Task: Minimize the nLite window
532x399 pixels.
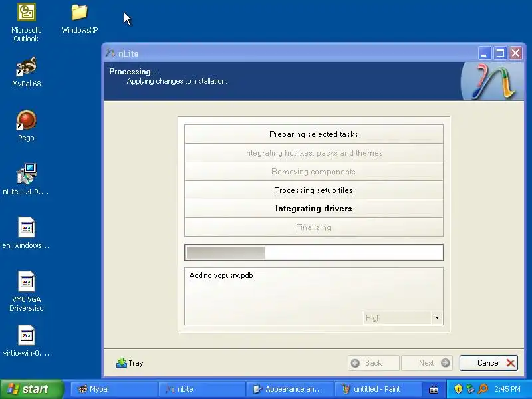Action: (x=485, y=53)
